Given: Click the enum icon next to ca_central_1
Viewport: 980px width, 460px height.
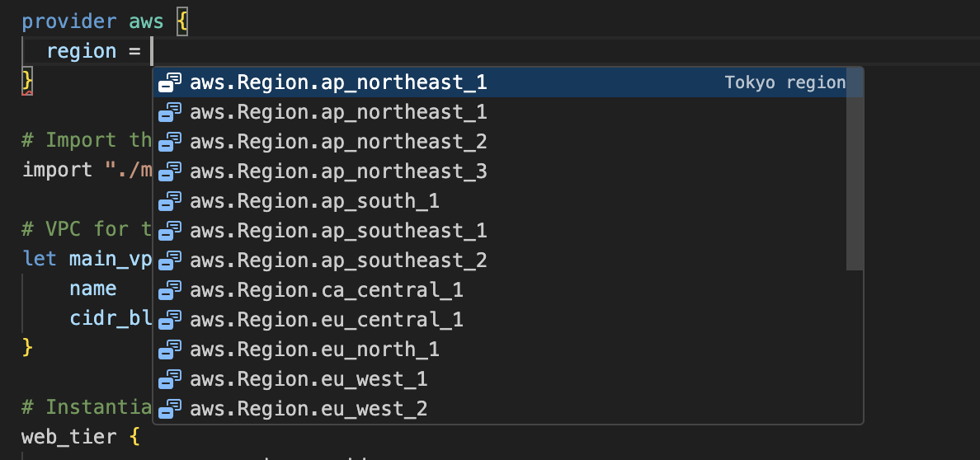Looking at the screenshot, I should coord(170,290).
